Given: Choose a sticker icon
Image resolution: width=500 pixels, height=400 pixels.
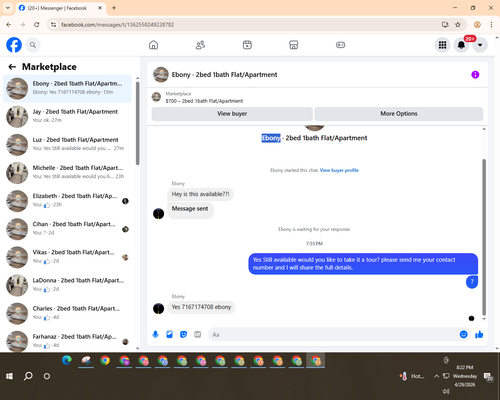Looking at the screenshot, I should click(x=183, y=334).
